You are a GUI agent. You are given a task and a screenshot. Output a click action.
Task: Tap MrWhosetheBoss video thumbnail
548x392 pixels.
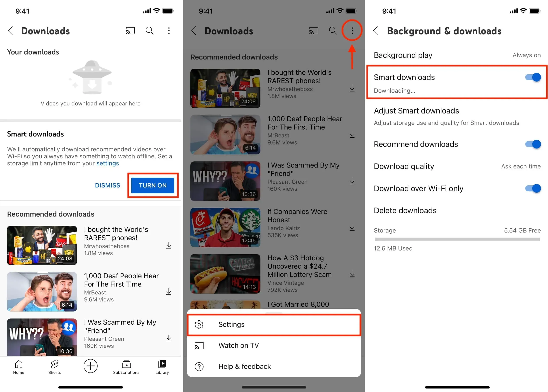pos(42,244)
